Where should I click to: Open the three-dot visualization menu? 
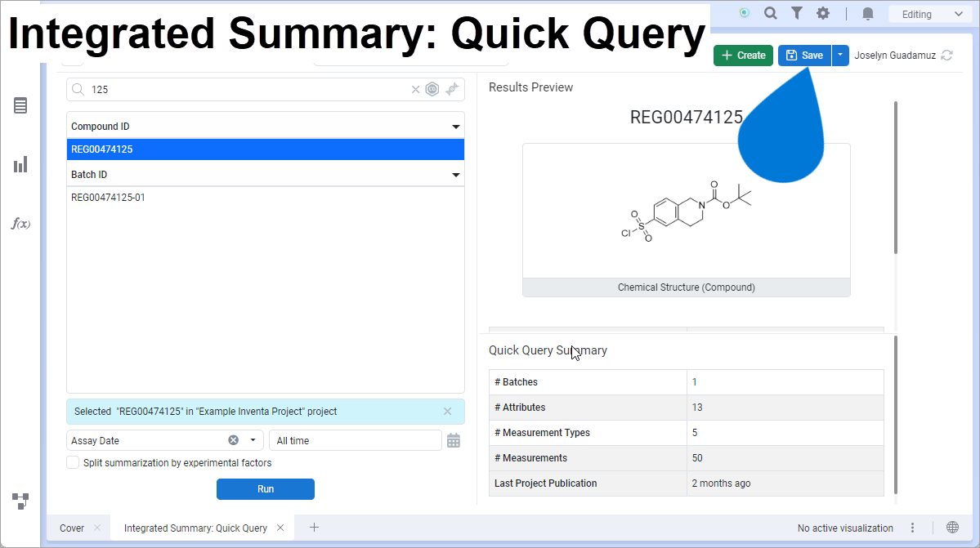click(x=913, y=528)
